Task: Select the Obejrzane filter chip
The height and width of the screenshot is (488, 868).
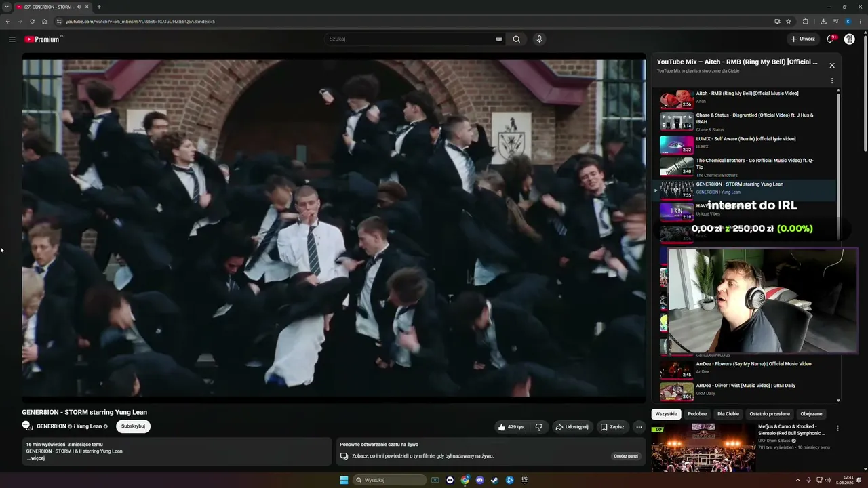Action: click(x=811, y=413)
